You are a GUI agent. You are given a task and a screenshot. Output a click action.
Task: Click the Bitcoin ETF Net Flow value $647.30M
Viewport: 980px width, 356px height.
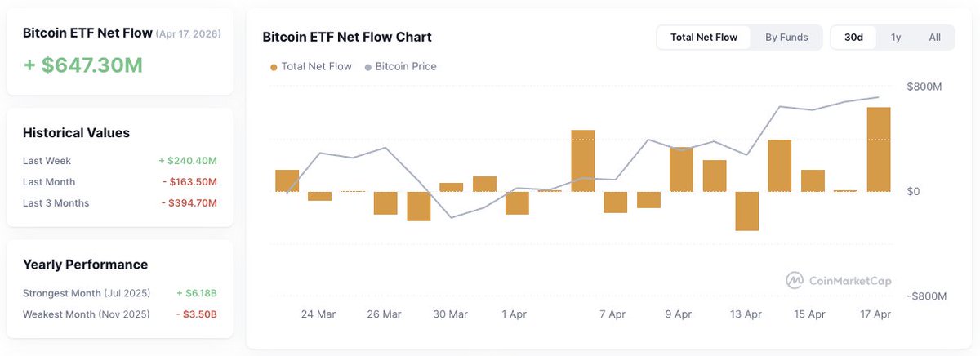83,65
